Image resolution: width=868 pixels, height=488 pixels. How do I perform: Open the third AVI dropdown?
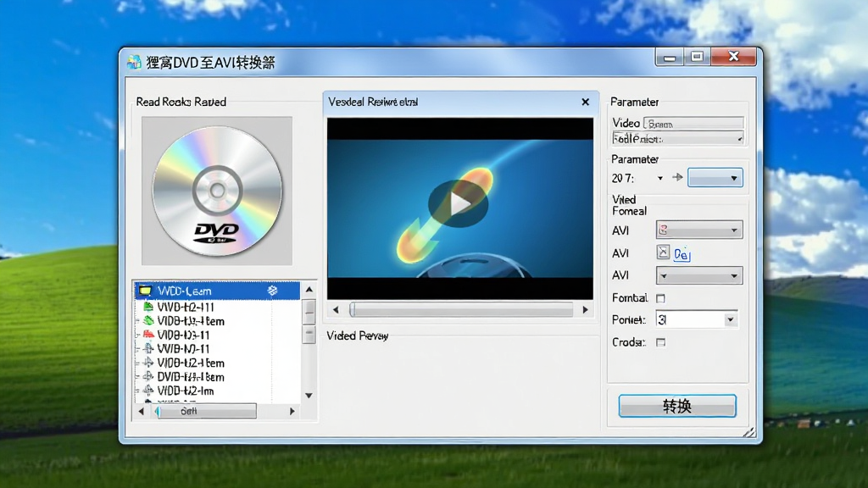pos(699,275)
